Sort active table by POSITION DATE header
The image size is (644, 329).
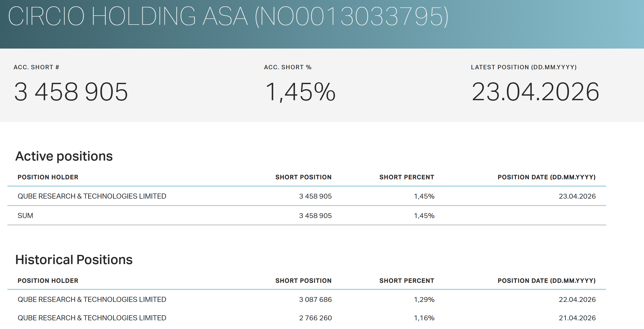pyautogui.click(x=547, y=177)
